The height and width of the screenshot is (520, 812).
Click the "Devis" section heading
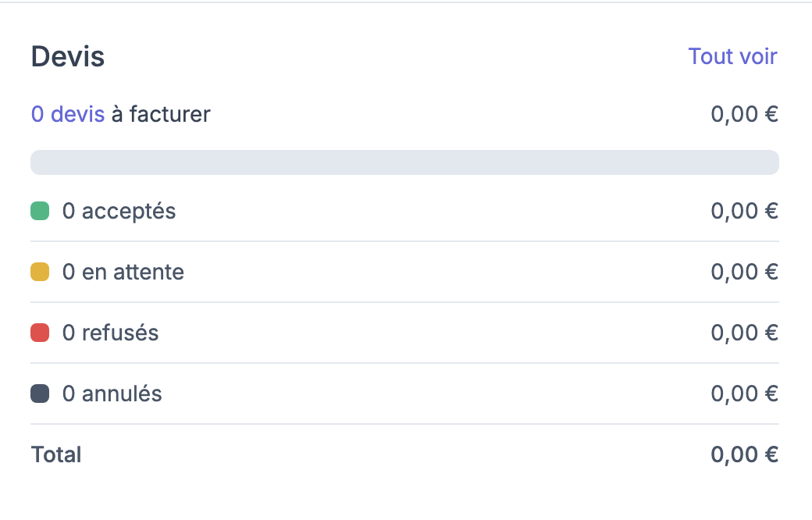[x=67, y=57]
